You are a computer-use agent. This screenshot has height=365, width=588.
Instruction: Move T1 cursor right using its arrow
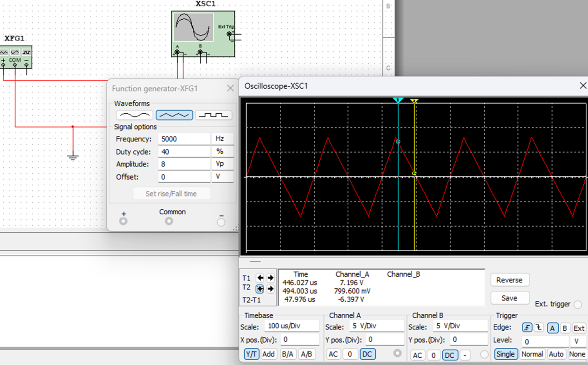pyautogui.click(x=270, y=278)
